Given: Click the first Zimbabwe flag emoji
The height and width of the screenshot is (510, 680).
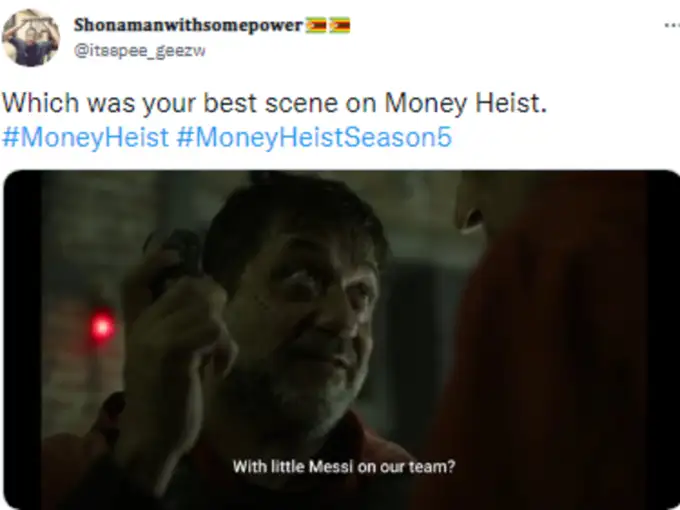Looking at the screenshot, I should click(x=316, y=25).
